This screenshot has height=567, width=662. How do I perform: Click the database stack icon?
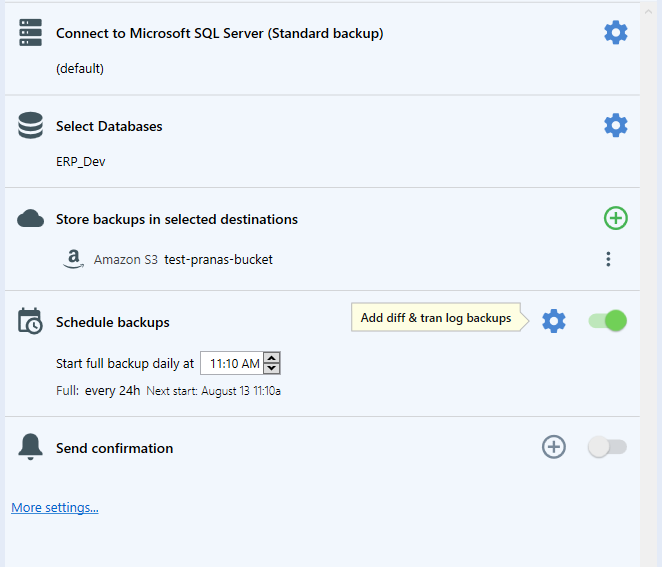click(30, 125)
